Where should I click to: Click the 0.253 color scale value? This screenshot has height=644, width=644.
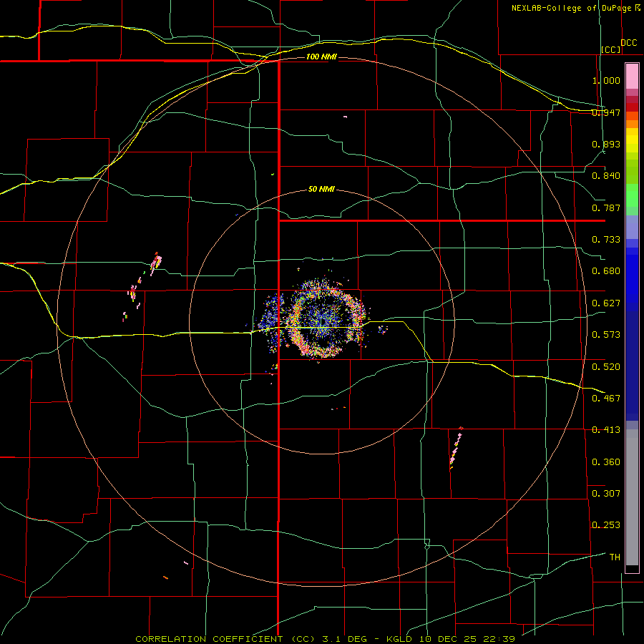tap(606, 525)
